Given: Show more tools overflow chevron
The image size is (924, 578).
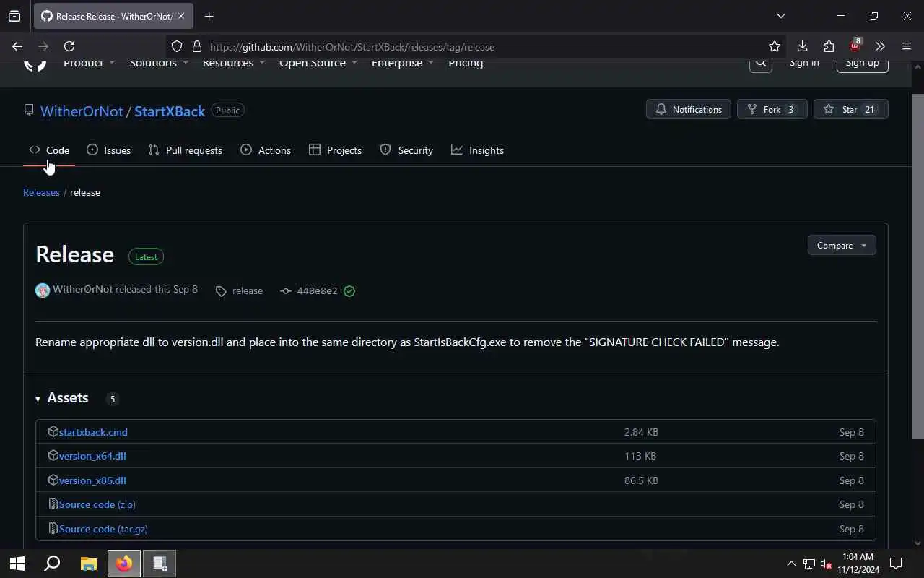Looking at the screenshot, I should (880, 46).
